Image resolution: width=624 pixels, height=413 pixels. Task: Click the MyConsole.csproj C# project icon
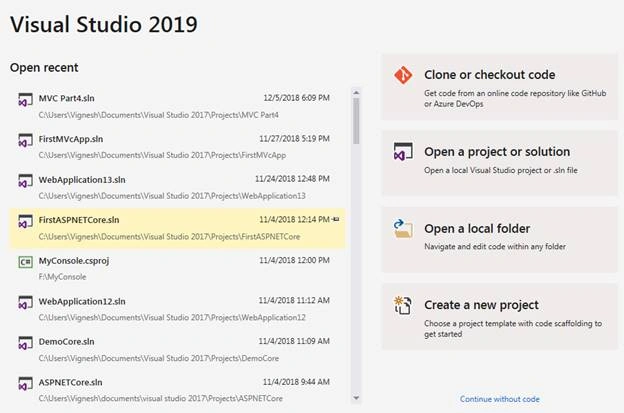coord(25,262)
